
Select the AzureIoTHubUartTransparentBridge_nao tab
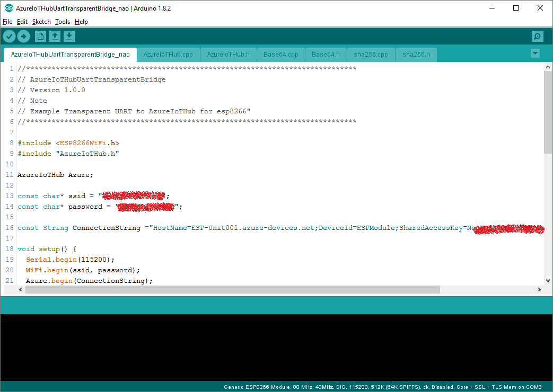[x=70, y=55]
